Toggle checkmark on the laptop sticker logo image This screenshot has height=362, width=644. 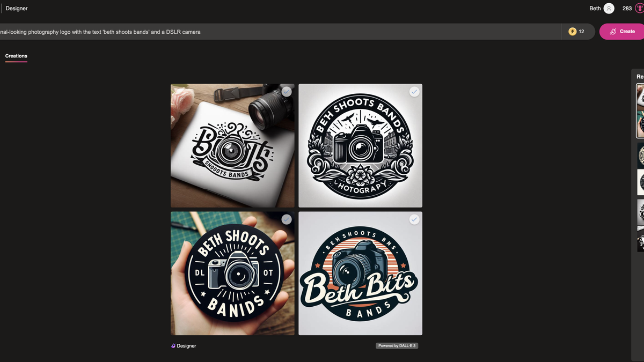click(287, 92)
